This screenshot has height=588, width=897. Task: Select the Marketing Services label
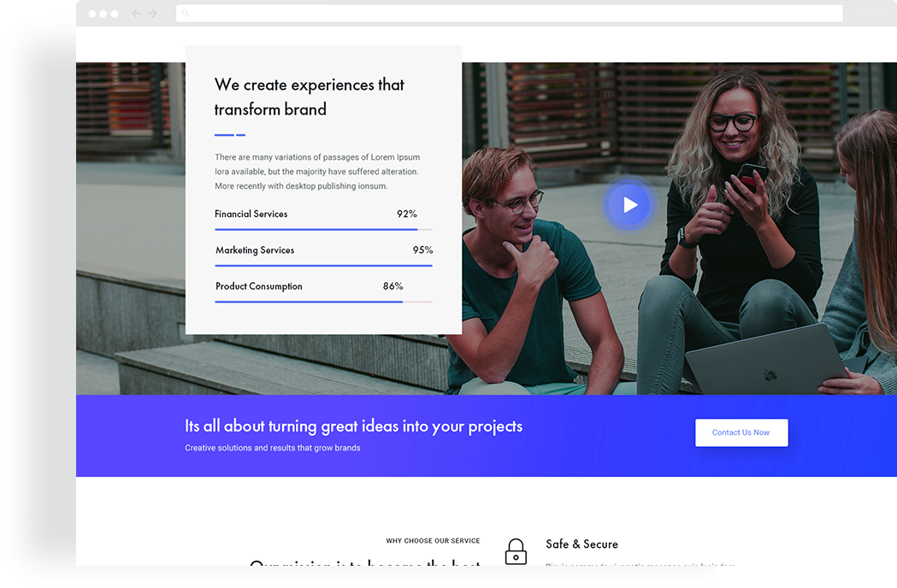(255, 250)
